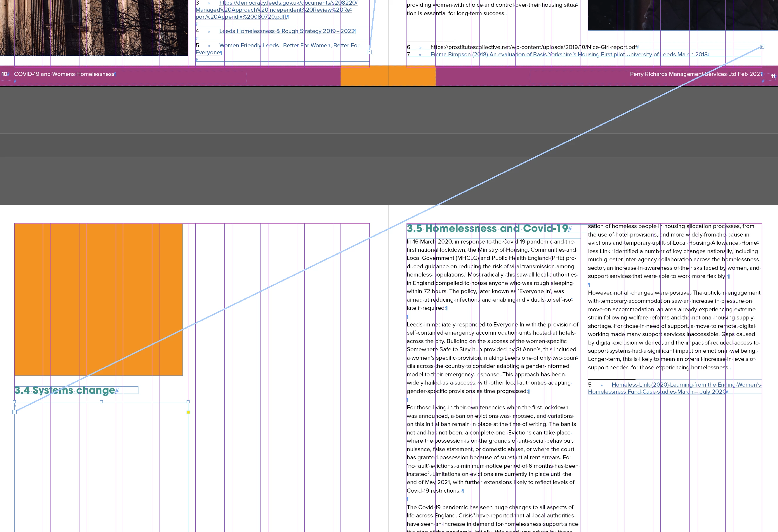The width and height of the screenshot is (778, 532).
Task: Select the '3.5 Homelessness and Covid-19' heading
Action: point(487,228)
